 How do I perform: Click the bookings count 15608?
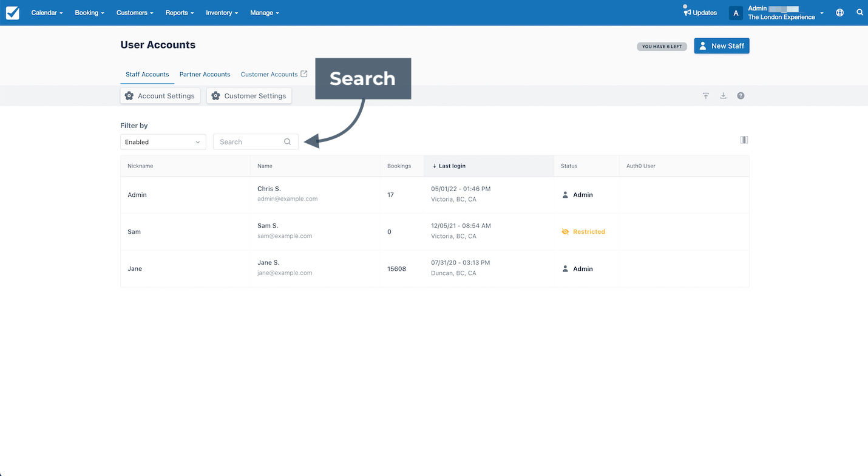point(397,268)
